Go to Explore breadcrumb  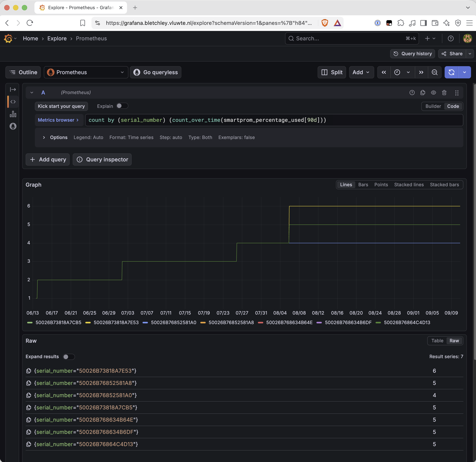tap(57, 38)
